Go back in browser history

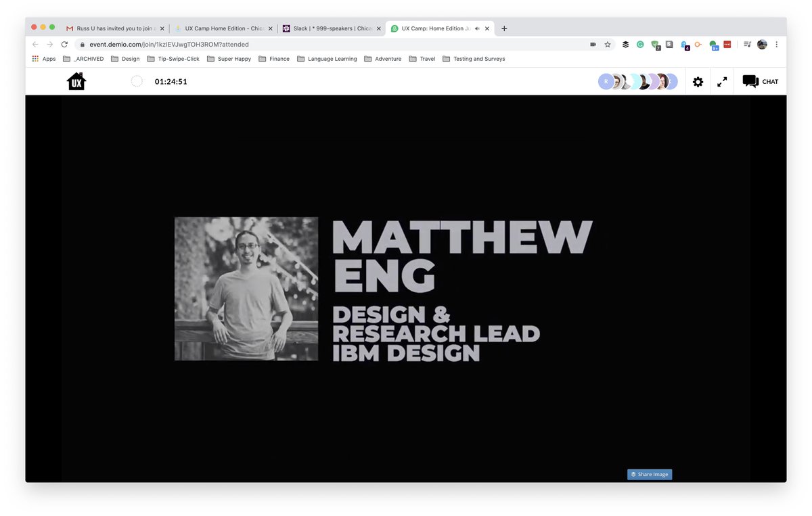point(35,44)
